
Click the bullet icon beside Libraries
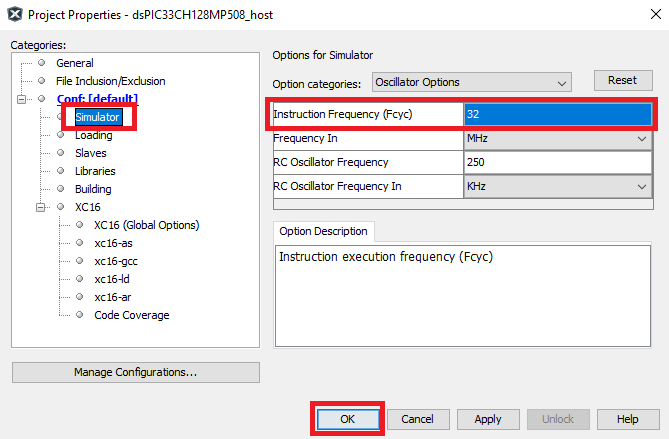(61, 171)
